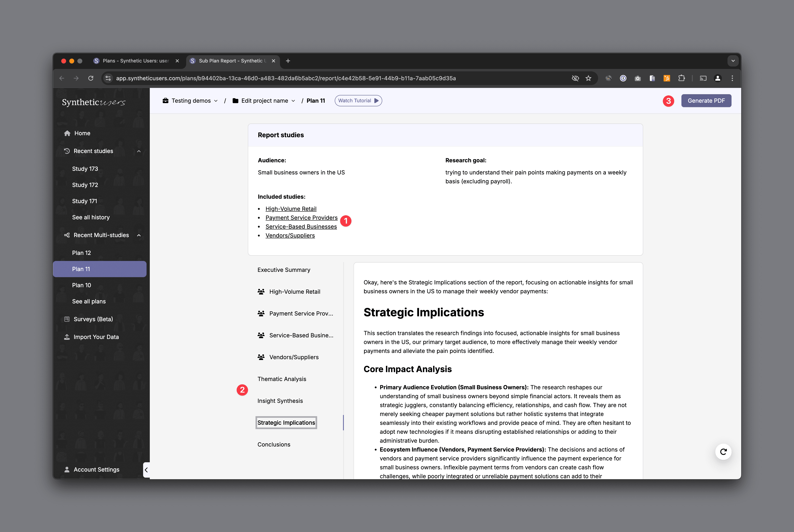The width and height of the screenshot is (794, 532).
Task: Click the Watch Tutorial button
Action: click(358, 101)
